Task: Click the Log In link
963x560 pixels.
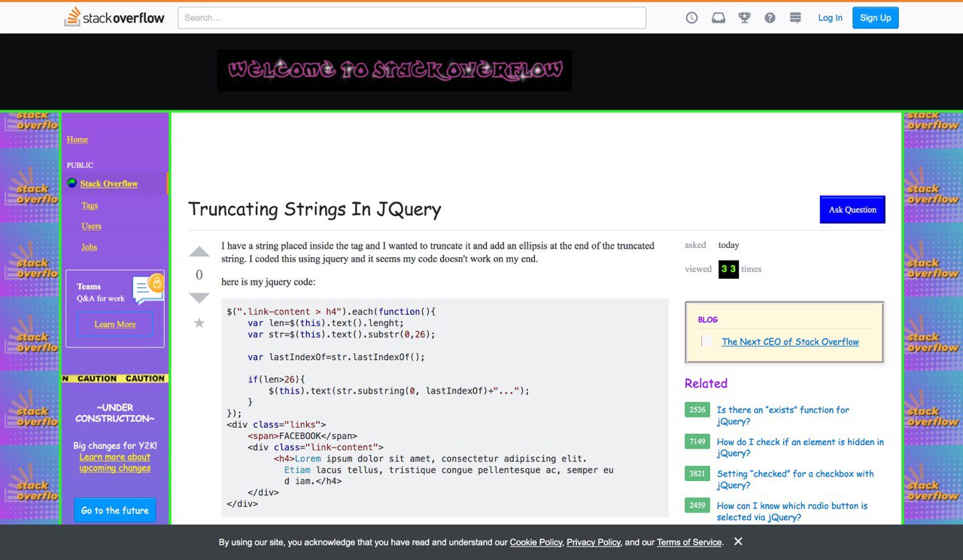Action: (x=831, y=18)
